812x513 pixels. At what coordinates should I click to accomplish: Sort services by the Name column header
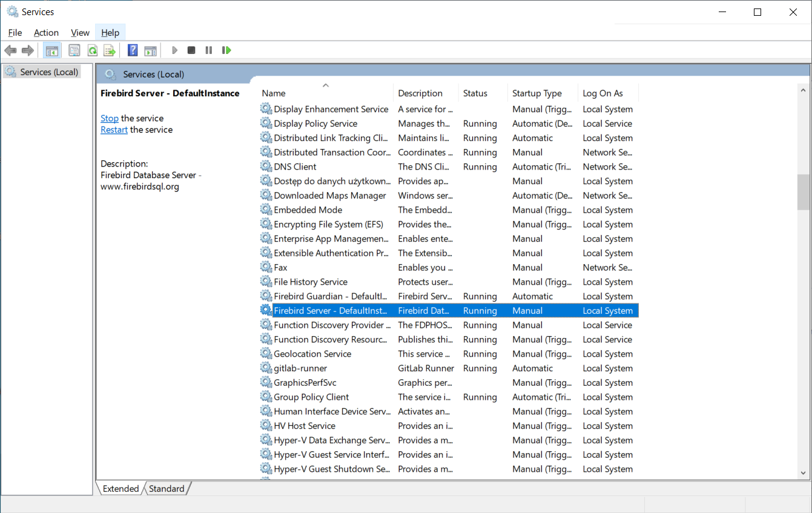click(x=325, y=93)
